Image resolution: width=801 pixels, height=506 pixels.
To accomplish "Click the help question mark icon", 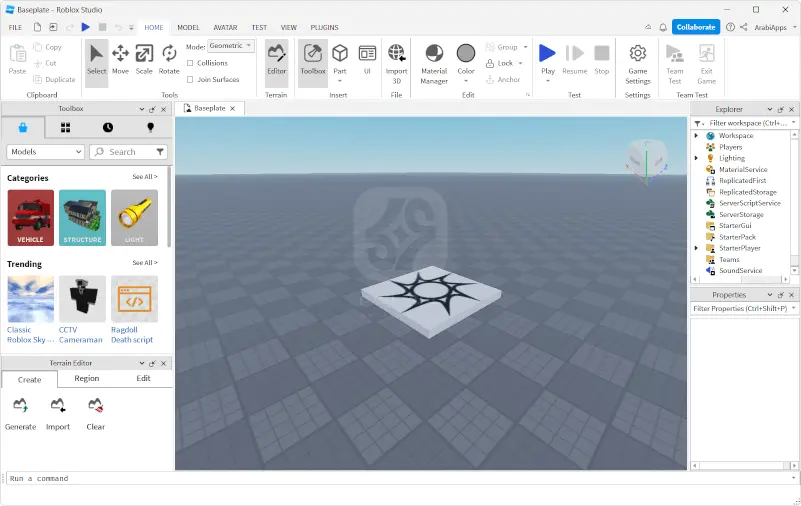I will [x=731, y=27].
